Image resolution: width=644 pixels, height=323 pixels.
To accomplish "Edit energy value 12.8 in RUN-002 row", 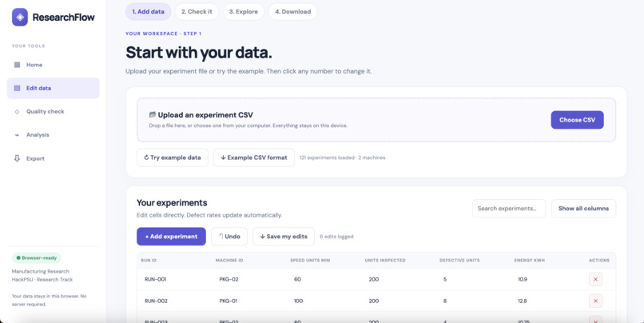I will click(x=523, y=301).
